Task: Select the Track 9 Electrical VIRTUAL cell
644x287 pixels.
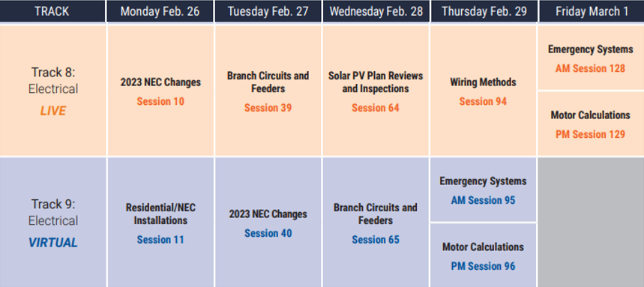Action: [x=52, y=223]
